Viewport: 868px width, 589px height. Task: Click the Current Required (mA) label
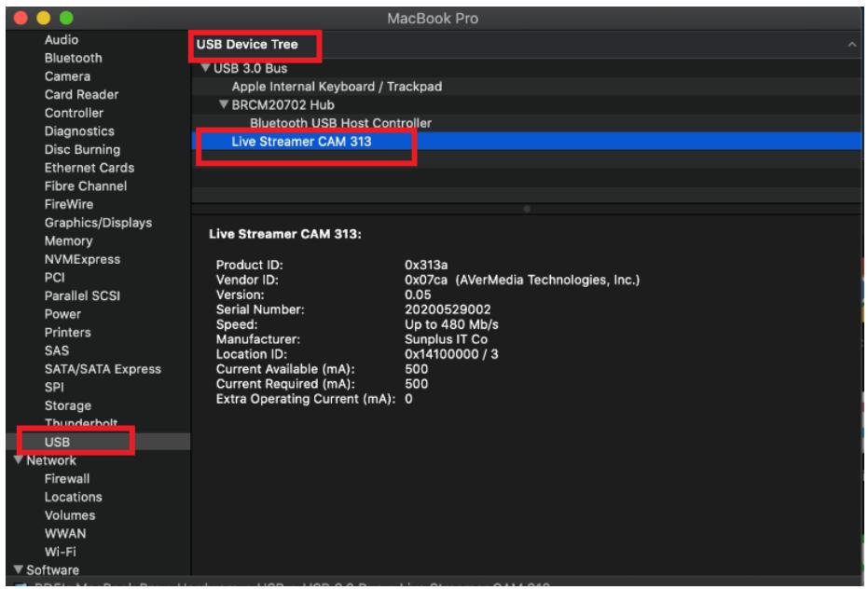(284, 384)
